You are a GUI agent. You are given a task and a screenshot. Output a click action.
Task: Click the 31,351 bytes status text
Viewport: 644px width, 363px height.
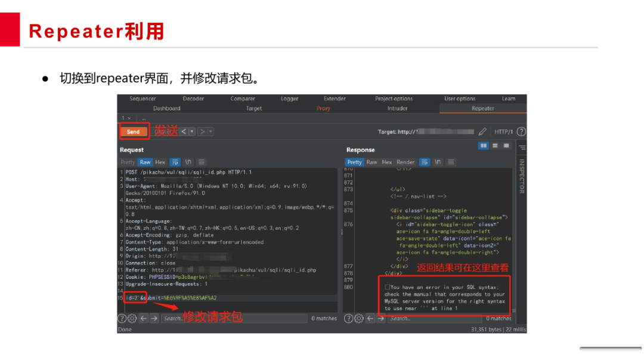point(486,330)
